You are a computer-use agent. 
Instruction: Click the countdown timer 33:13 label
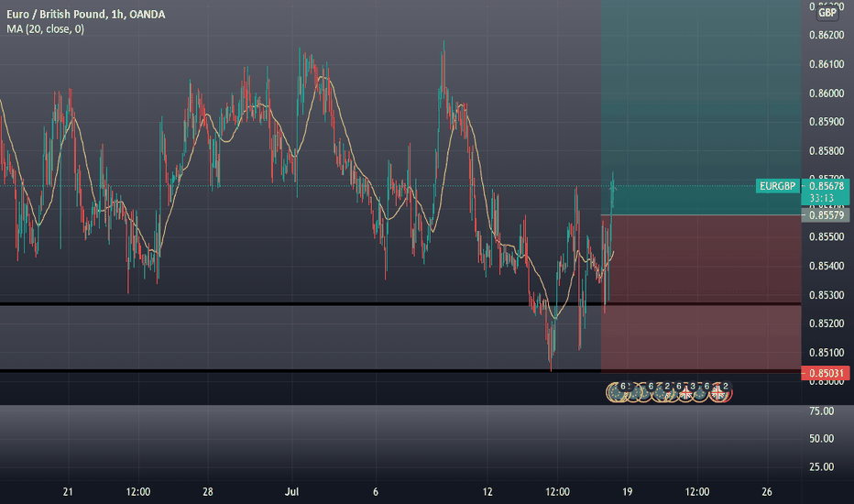click(821, 198)
